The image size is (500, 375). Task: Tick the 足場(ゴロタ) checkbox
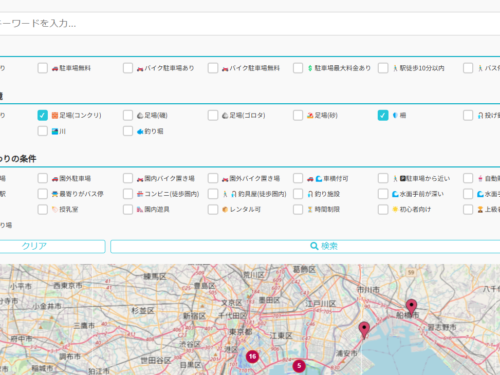(x=213, y=115)
